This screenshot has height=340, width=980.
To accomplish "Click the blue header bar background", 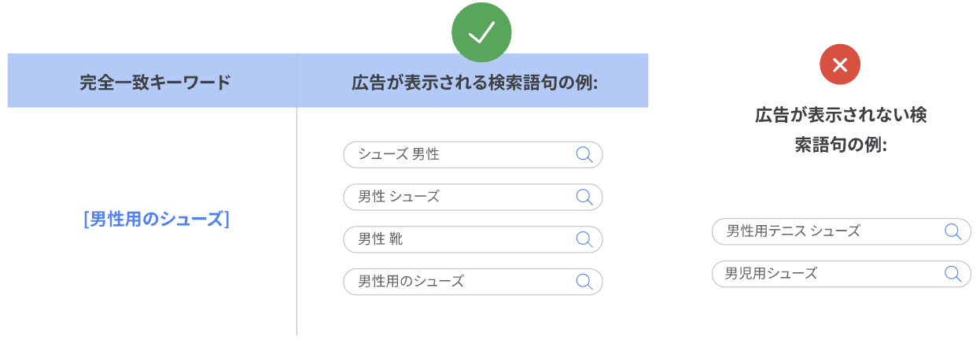I will tap(328, 80).
